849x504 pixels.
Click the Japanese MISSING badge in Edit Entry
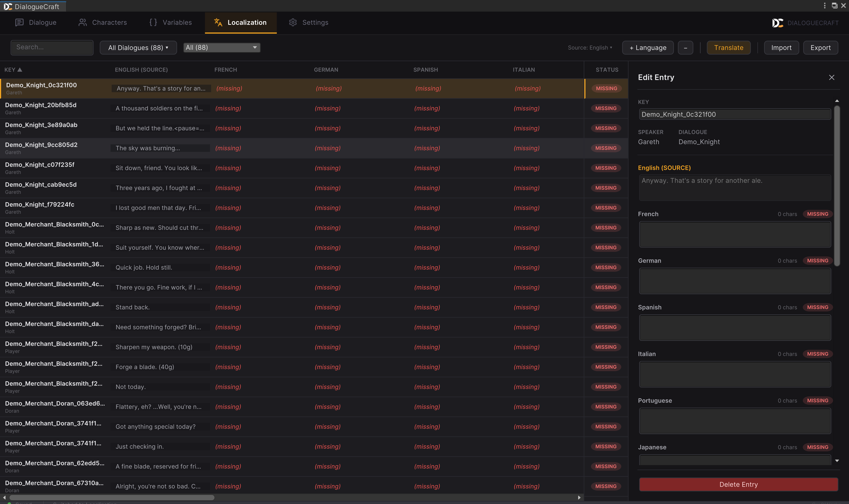click(817, 447)
